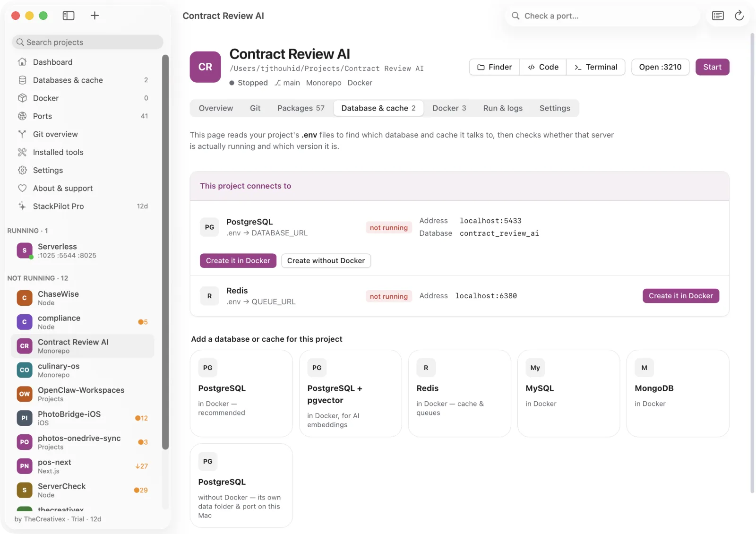Select the pos-next project
This screenshot has height=534, width=756.
pyautogui.click(x=83, y=466)
